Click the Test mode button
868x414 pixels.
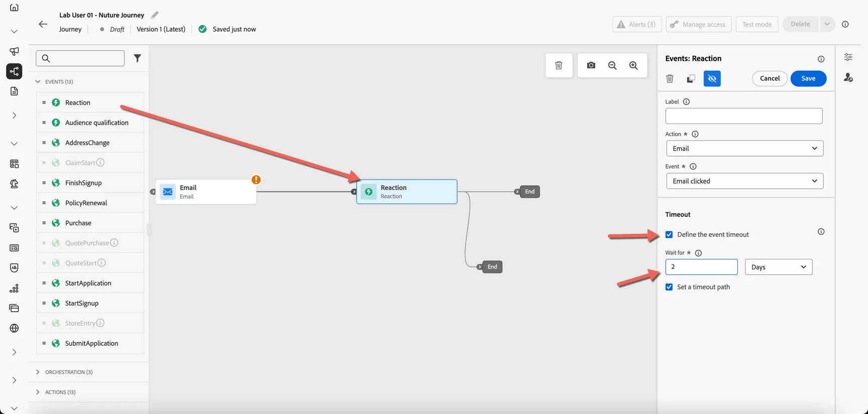click(757, 24)
